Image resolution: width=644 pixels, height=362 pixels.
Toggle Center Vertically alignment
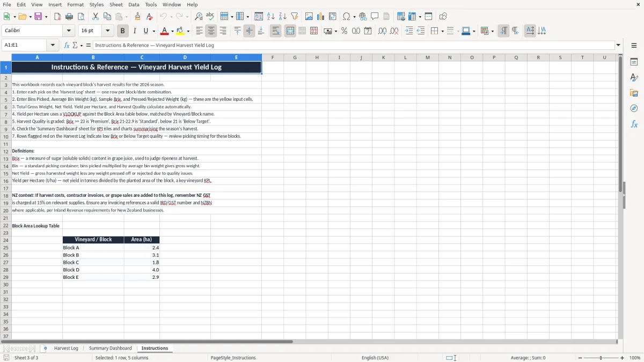250,31
